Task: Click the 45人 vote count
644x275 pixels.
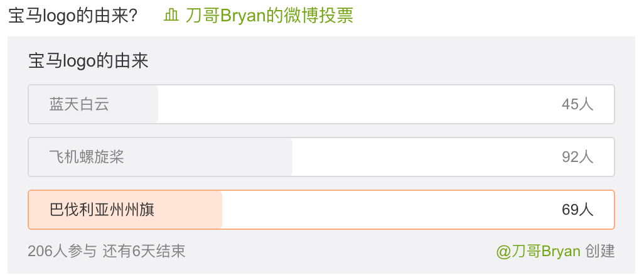Action: (x=577, y=104)
